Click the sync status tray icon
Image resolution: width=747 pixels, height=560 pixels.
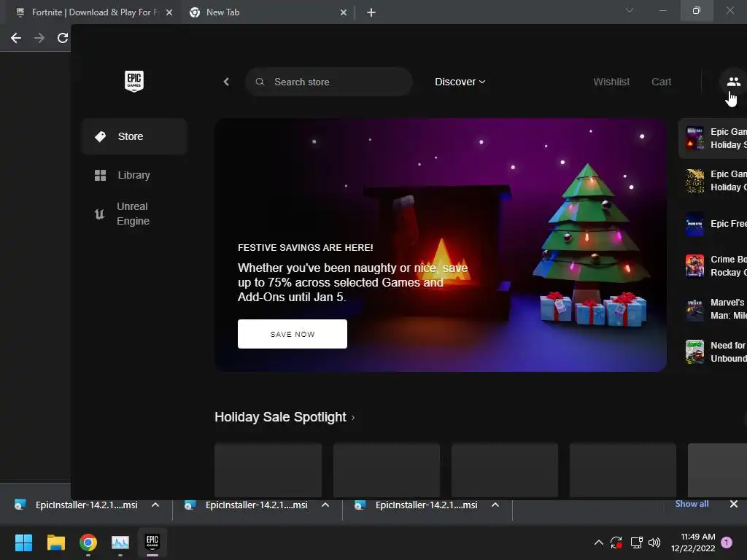(616, 542)
